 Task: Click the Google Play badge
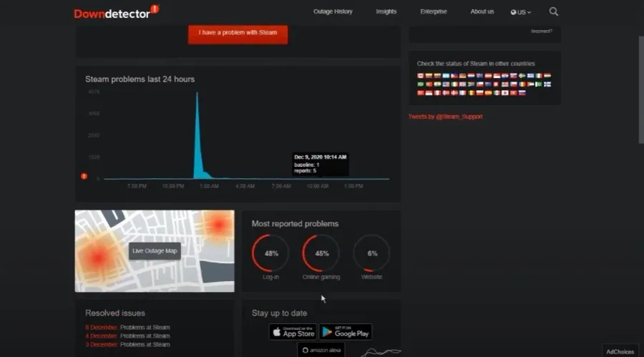pos(346,332)
